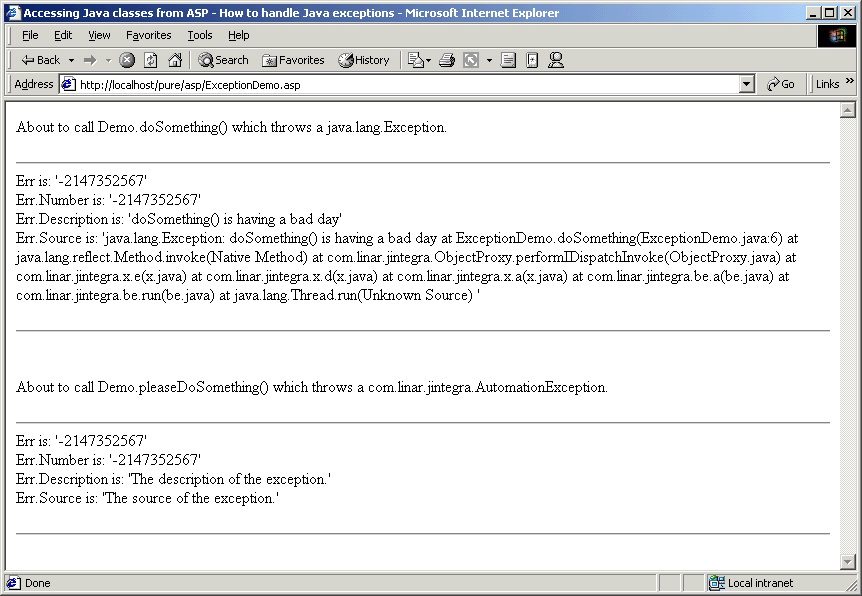
Task: Click the Local intranet zone indicator
Action: [751, 583]
